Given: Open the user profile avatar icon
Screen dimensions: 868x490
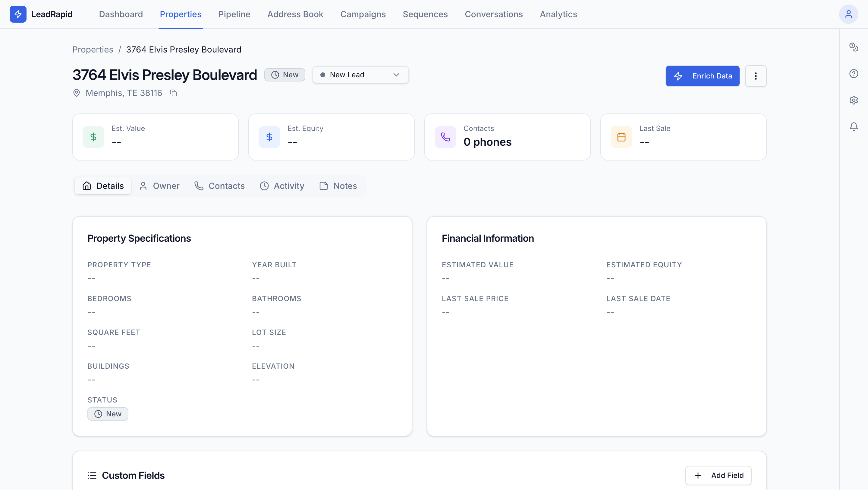Looking at the screenshot, I should (848, 14).
